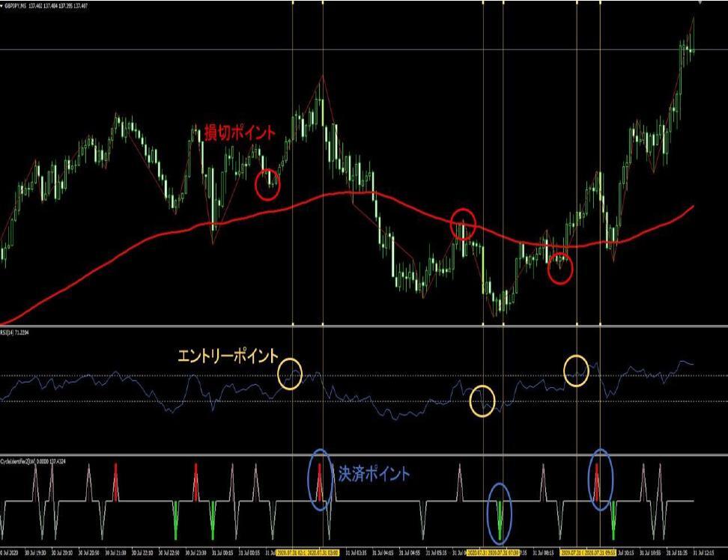Click the horizontal price line near chart top
728x560 pixels.
[x=364, y=49]
